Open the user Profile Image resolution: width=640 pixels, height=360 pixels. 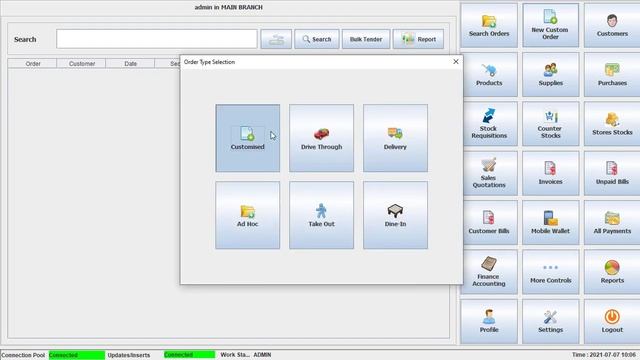[x=489, y=322]
